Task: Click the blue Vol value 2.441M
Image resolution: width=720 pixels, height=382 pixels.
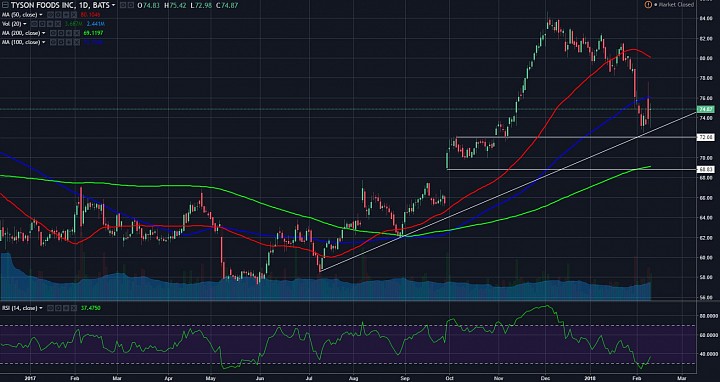Action: (96, 24)
